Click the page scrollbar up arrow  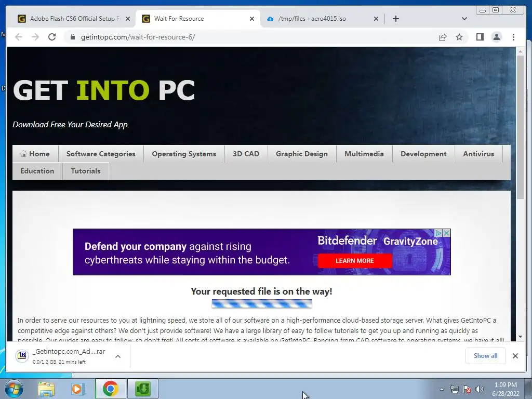(520, 51)
